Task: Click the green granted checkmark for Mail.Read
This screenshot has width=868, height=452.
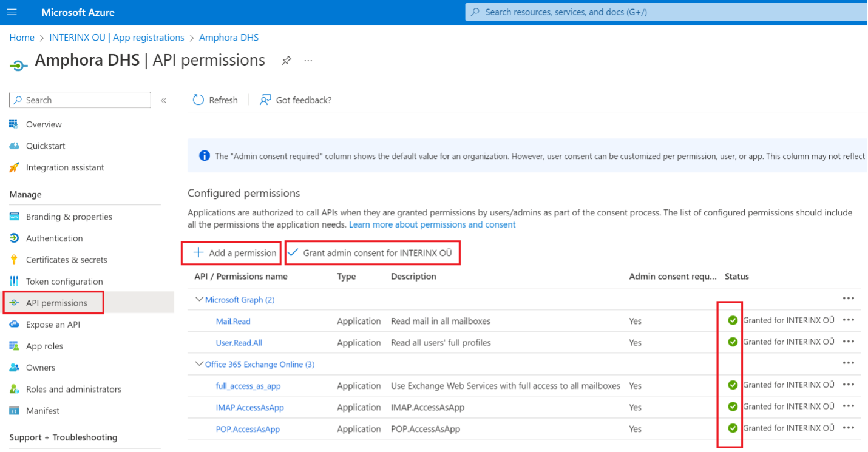Action: coord(733,320)
